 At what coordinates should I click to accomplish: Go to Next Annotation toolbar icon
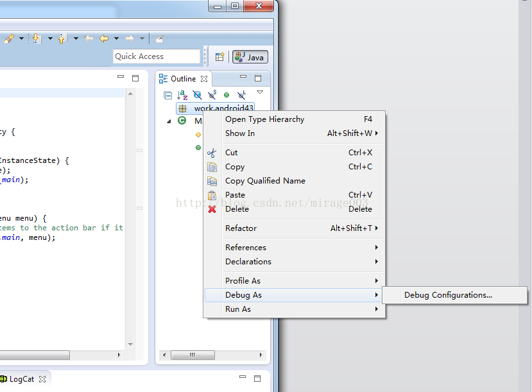coord(37,38)
